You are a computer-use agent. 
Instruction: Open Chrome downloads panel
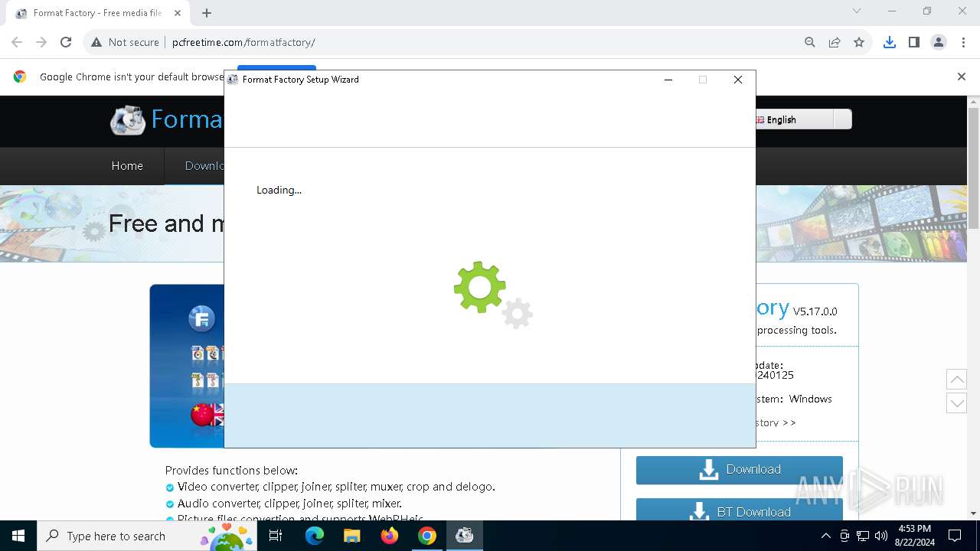(890, 42)
